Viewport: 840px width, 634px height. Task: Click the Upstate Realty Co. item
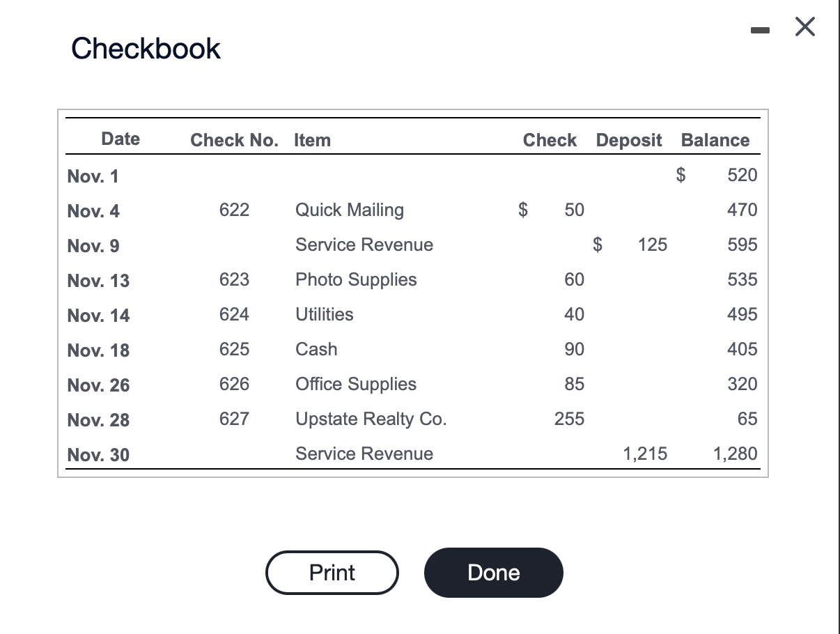click(x=371, y=419)
